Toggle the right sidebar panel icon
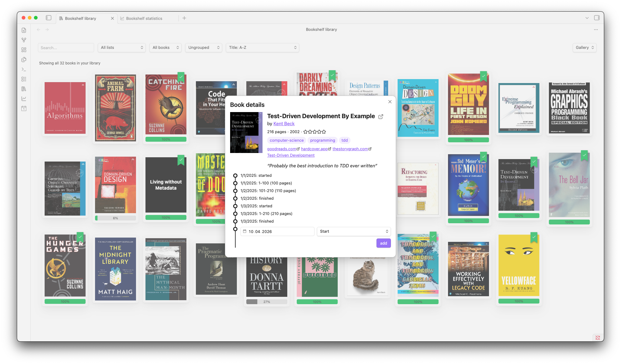The image size is (621, 364). tap(597, 18)
